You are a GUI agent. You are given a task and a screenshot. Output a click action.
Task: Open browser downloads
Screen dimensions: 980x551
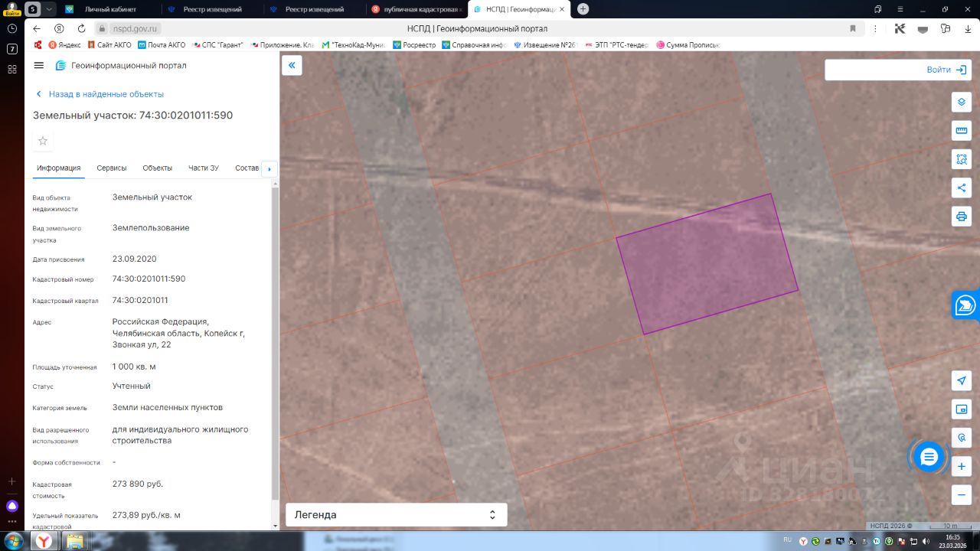tap(967, 28)
